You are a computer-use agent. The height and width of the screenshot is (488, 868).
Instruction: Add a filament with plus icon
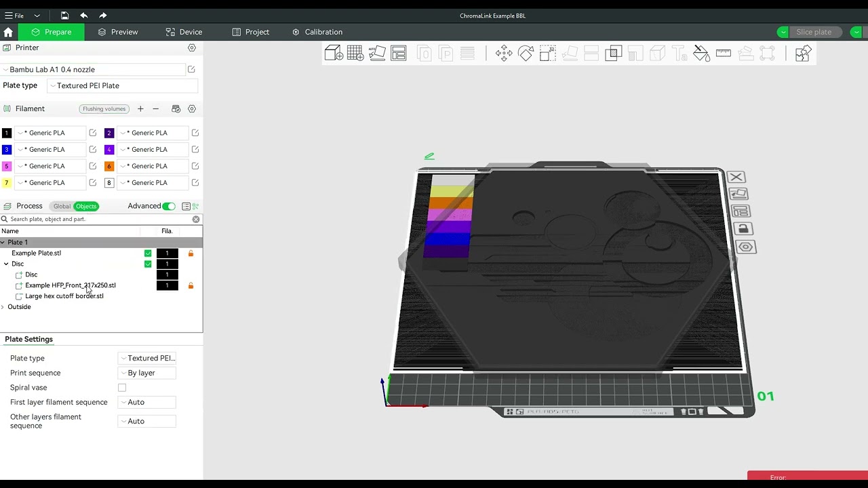coord(140,109)
